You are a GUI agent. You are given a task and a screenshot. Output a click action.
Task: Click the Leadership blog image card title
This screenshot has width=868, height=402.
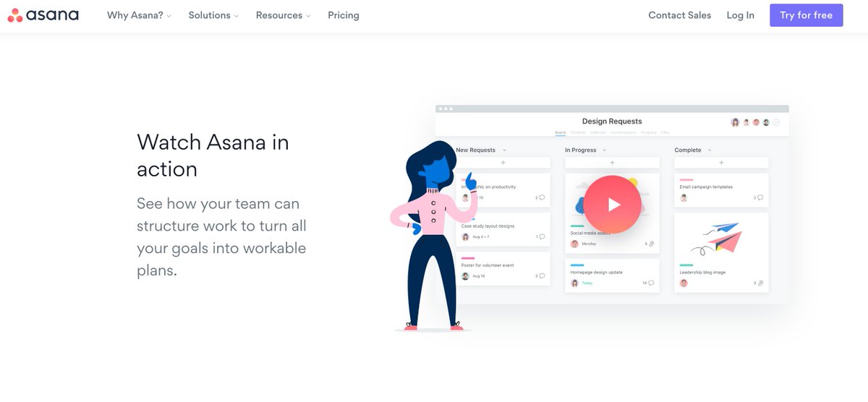click(x=702, y=273)
